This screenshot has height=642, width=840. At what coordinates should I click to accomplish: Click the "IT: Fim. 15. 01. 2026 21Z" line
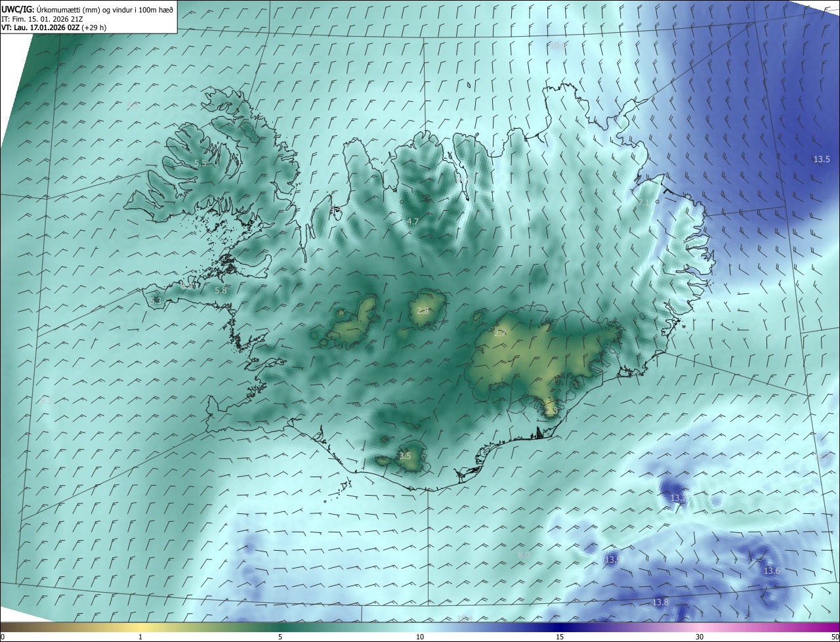(x=42, y=18)
